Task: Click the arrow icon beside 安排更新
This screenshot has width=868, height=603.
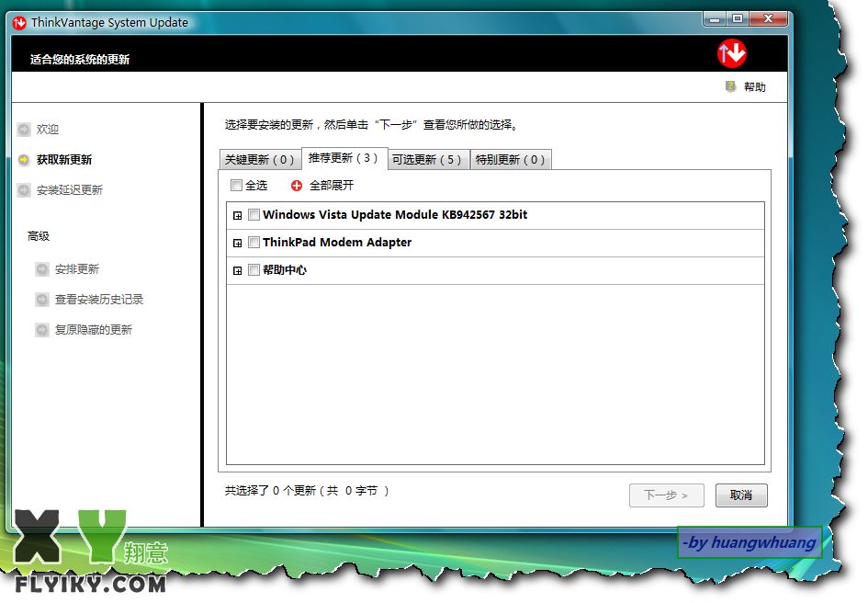Action: click(x=42, y=269)
